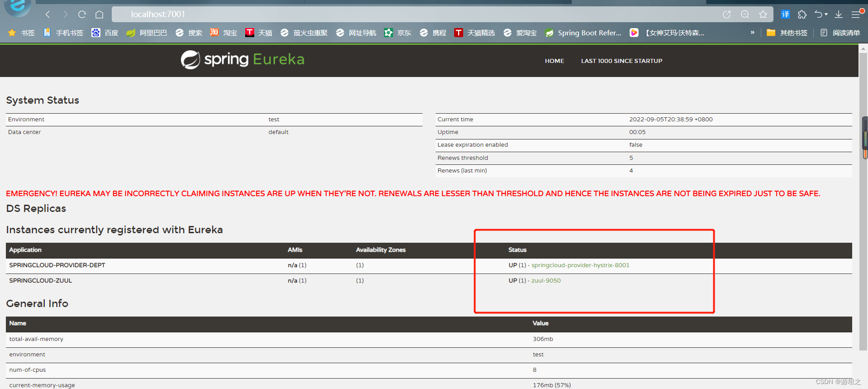Open the 搜索 bookmark
This screenshot has width=868, height=389.
click(x=189, y=33)
